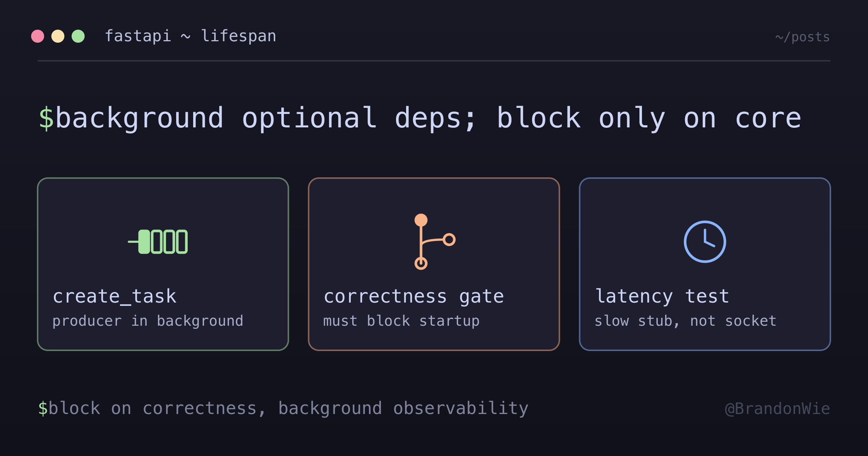
Task: Click footer text about blocking on correctness
Action: (288, 408)
